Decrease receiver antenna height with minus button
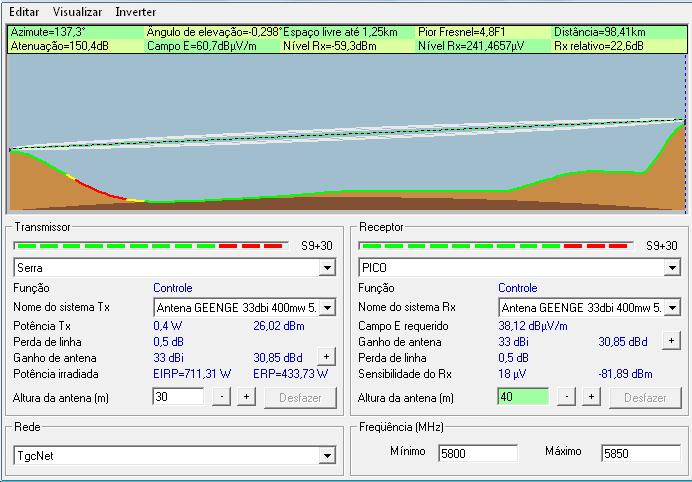Screen dimensions: 692x482 click(x=566, y=397)
